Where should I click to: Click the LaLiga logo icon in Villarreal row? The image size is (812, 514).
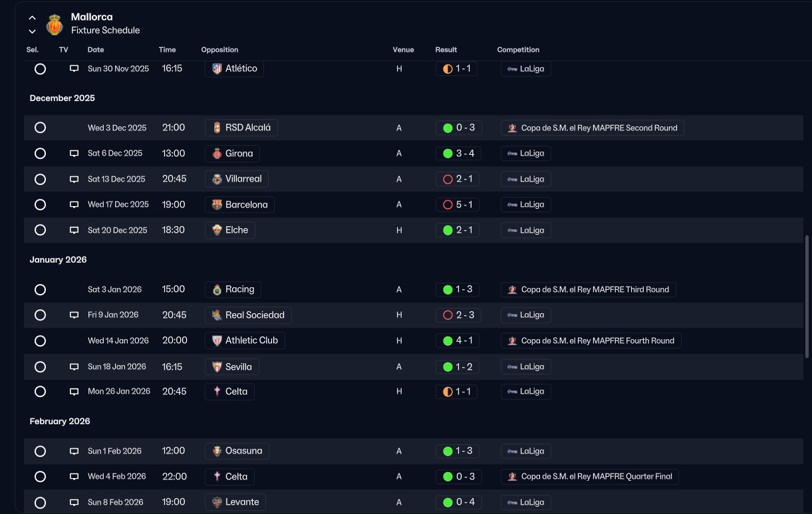[x=512, y=180]
